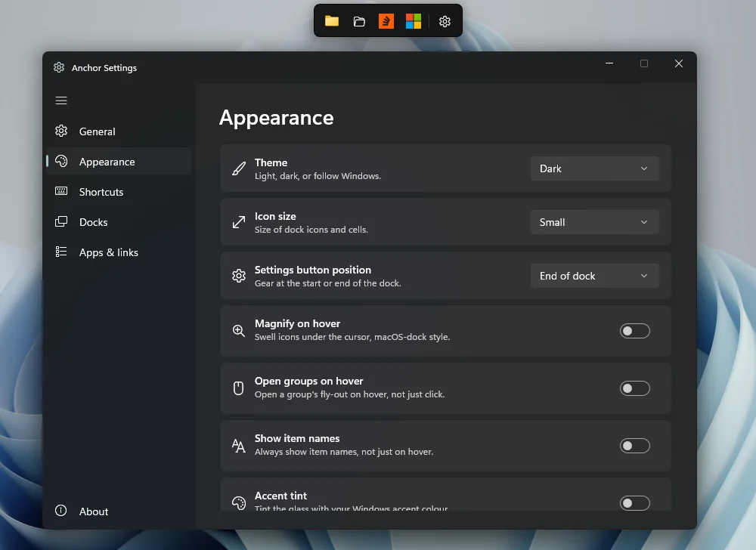
Task: Switch to the Docks page
Action: coord(119,222)
